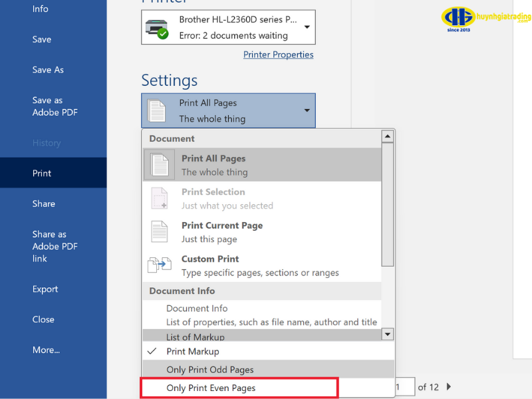Expand the Brother printer selection dropdown

point(307,27)
